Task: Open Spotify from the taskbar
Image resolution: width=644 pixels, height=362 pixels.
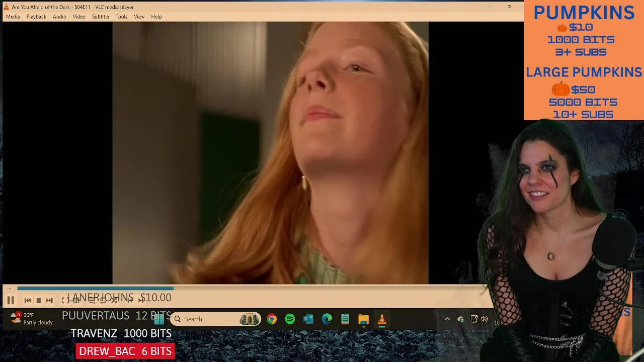Action: pyautogui.click(x=290, y=319)
